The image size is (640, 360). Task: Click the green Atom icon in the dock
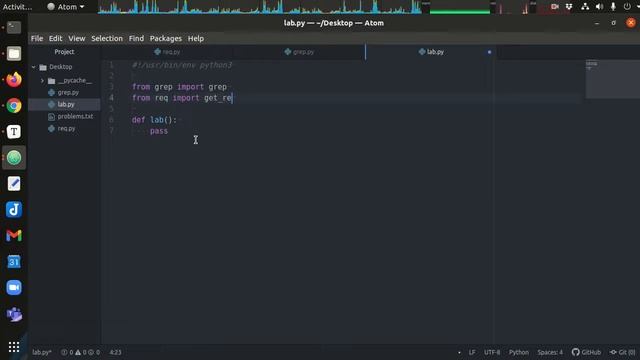14,158
